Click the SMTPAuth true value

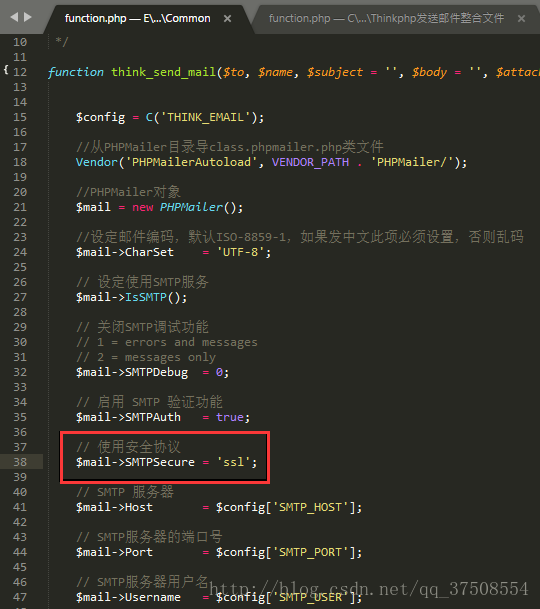(x=230, y=417)
